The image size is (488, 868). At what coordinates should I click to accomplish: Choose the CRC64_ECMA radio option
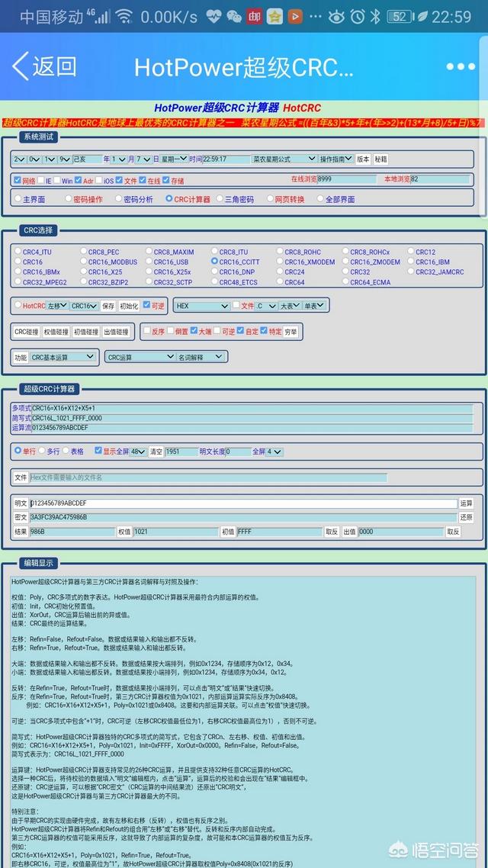click(345, 281)
